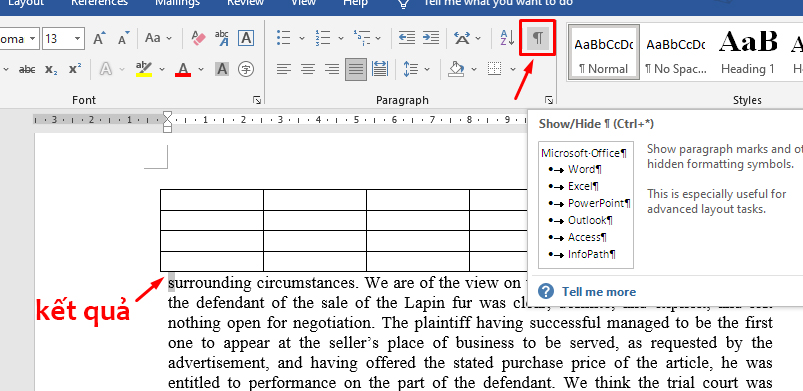Toggle Align Left
This screenshot has width=803, height=391.
pyautogui.click(x=284, y=69)
